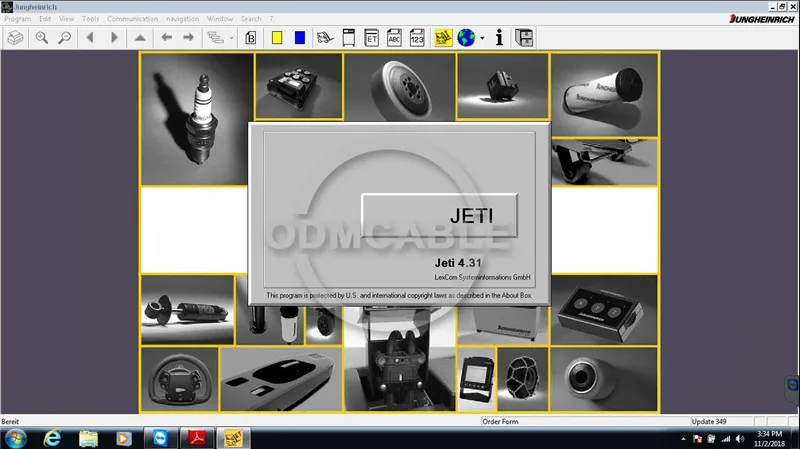Screen dimensions: 800x449
Task: Click the tree structure icon
Action: pos(216,38)
